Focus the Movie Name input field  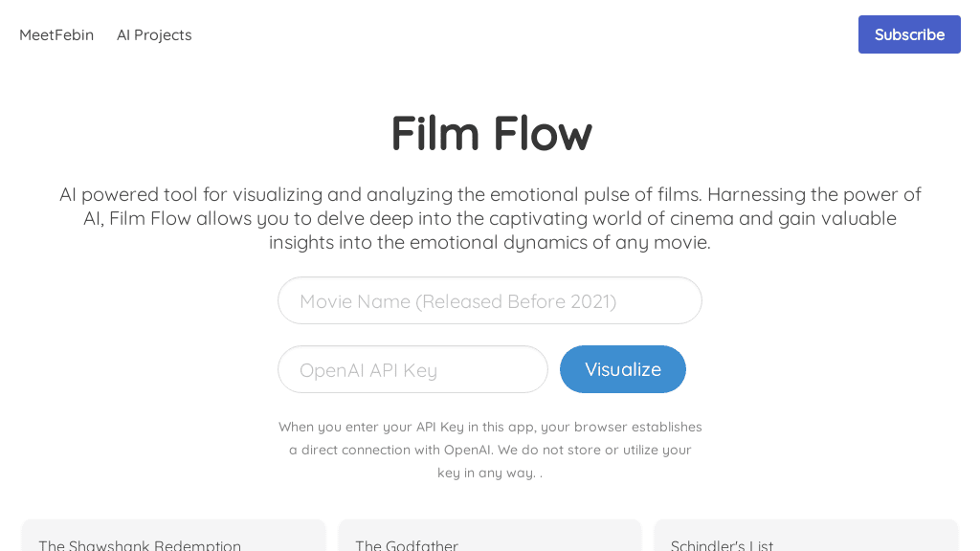(x=489, y=301)
